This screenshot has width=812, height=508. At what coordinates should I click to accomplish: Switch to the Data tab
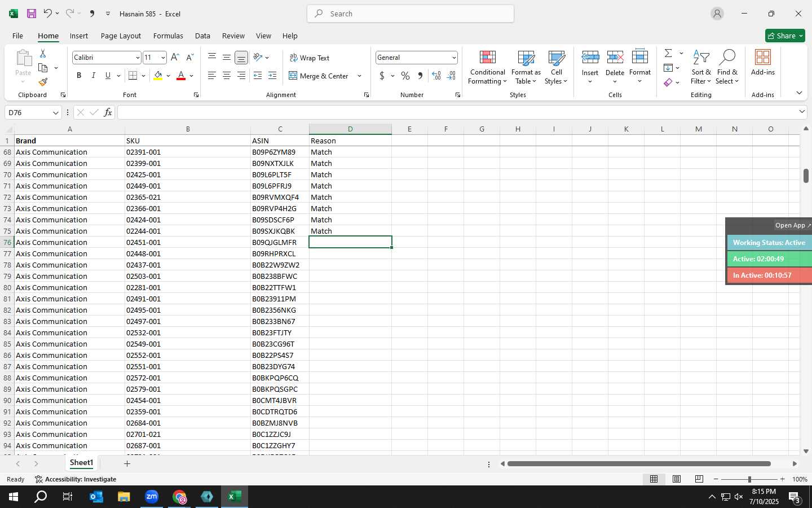point(202,36)
